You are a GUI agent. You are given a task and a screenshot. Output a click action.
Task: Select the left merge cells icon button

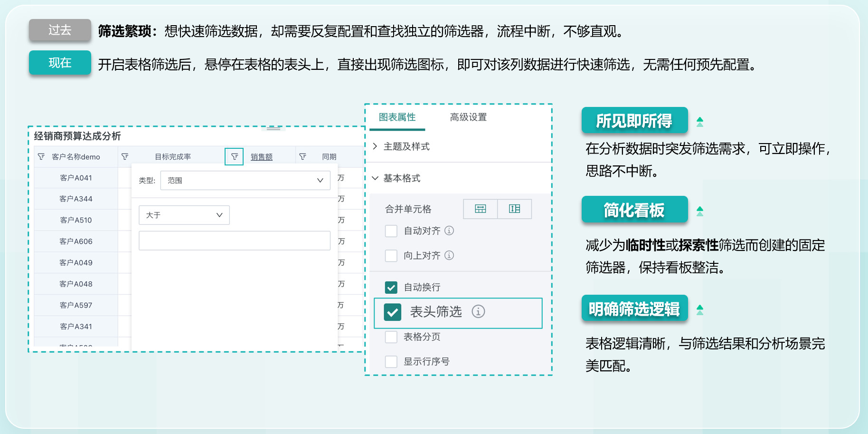click(x=480, y=209)
